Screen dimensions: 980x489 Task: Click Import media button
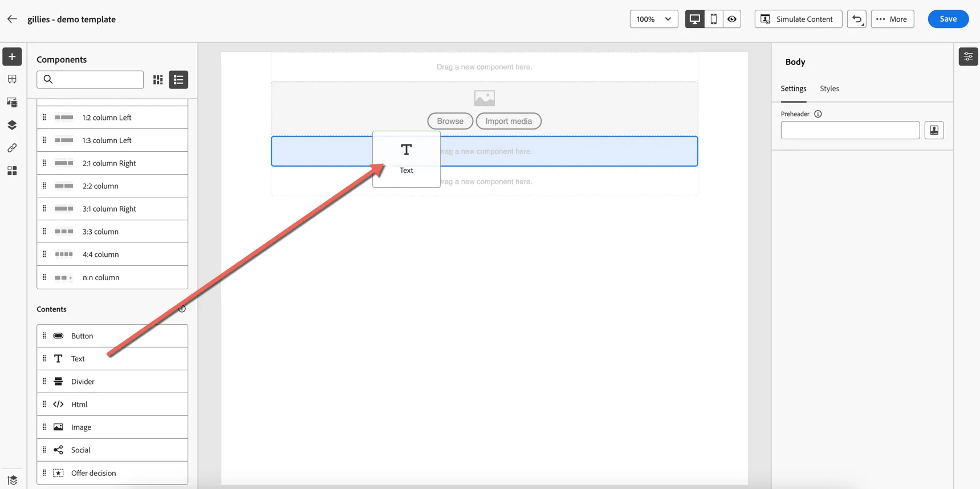pyautogui.click(x=509, y=121)
